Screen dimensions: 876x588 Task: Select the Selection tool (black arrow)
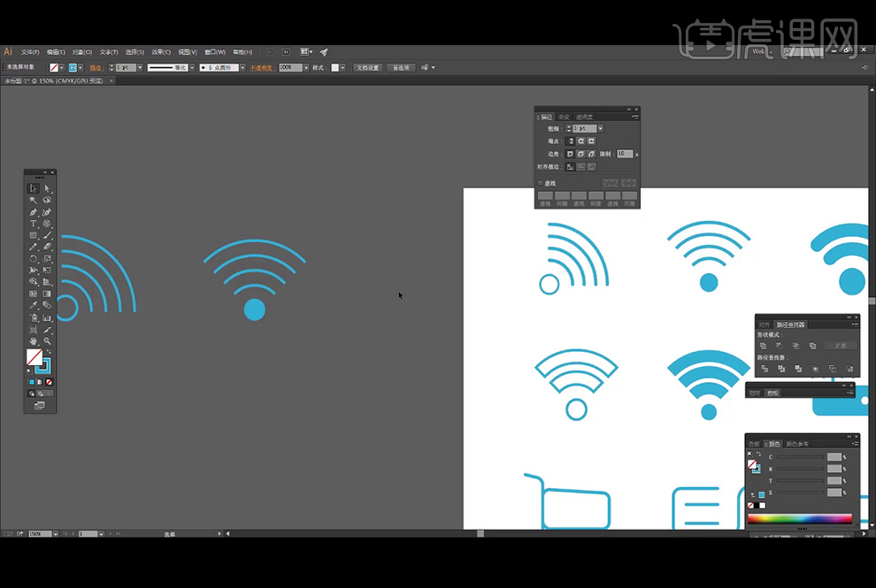(x=34, y=188)
